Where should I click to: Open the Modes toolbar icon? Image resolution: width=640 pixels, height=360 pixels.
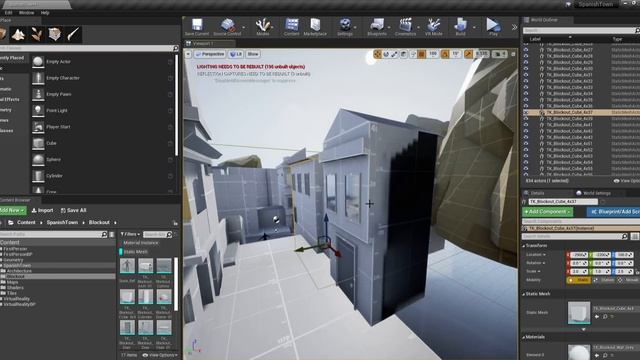(x=263, y=27)
